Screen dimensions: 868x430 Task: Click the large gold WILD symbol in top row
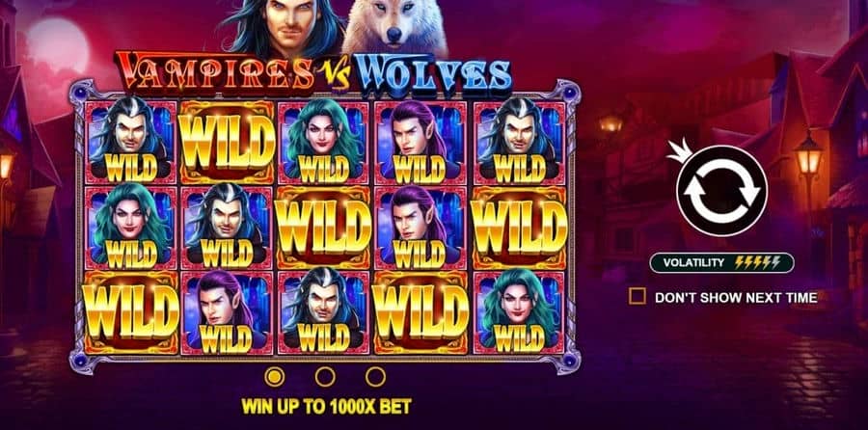[227, 143]
